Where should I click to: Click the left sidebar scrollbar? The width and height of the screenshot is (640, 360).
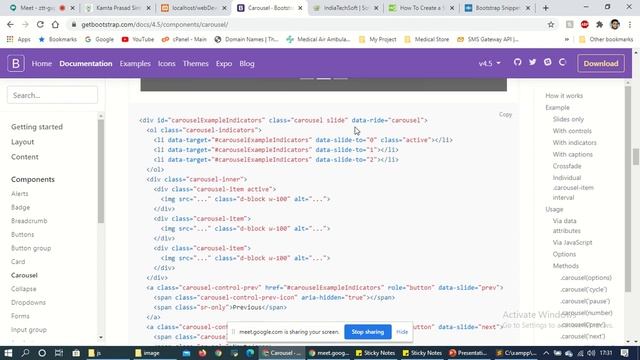pyautogui.click(x=100, y=171)
